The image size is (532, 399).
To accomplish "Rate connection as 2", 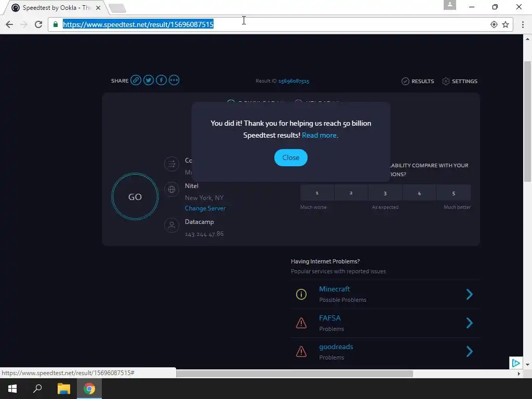I will coord(351,193).
